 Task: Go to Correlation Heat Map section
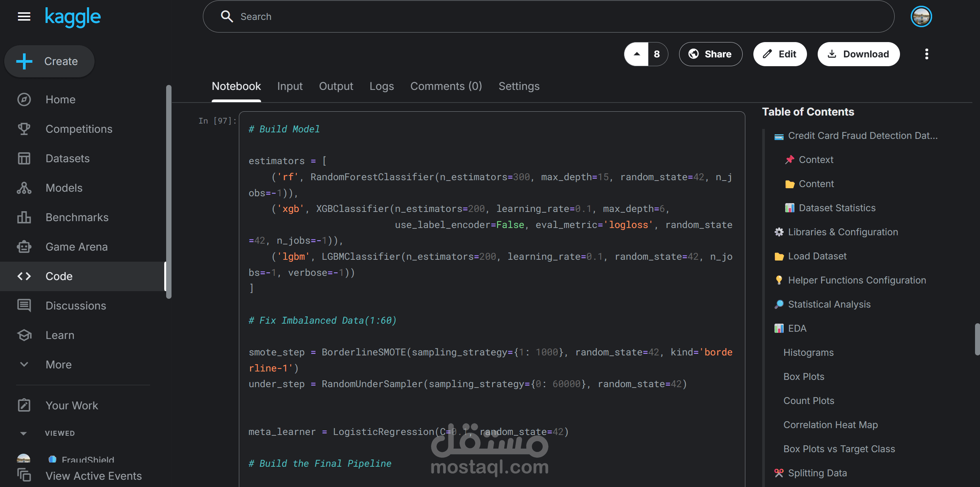click(x=830, y=425)
